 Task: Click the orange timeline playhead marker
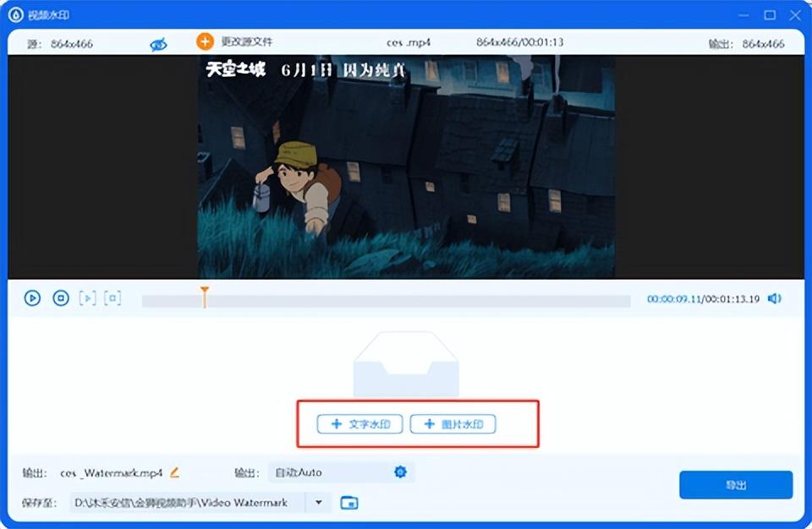click(205, 297)
